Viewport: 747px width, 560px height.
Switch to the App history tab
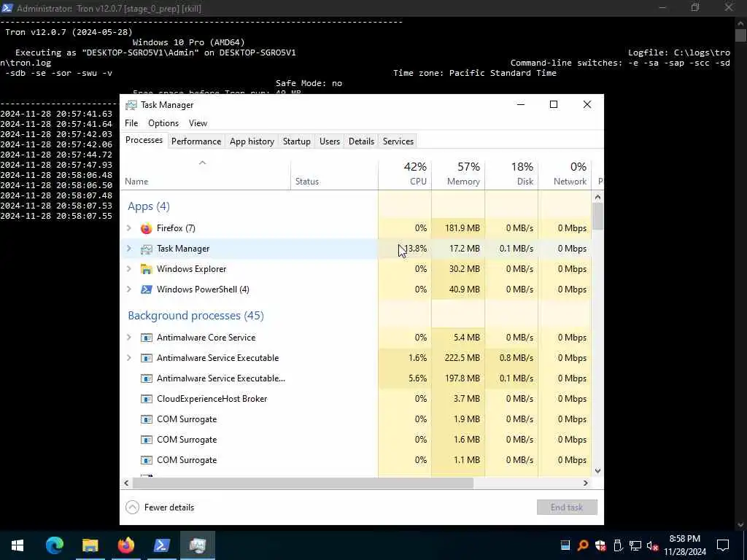pos(252,141)
